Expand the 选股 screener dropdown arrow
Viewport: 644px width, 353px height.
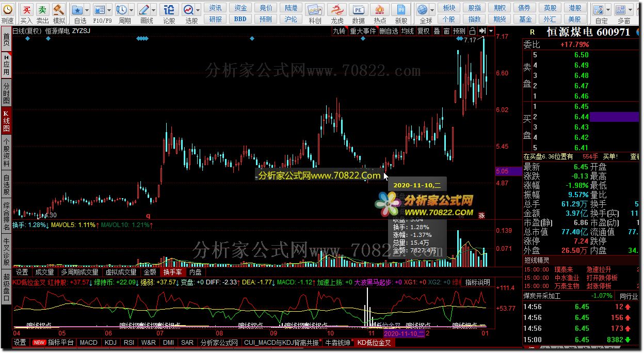click(x=198, y=10)
